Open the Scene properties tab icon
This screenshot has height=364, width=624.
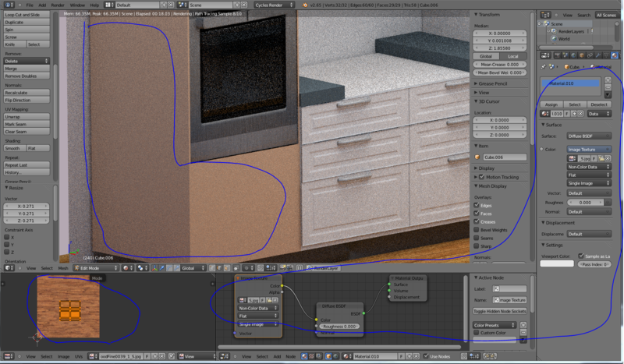tap(565, 55)
